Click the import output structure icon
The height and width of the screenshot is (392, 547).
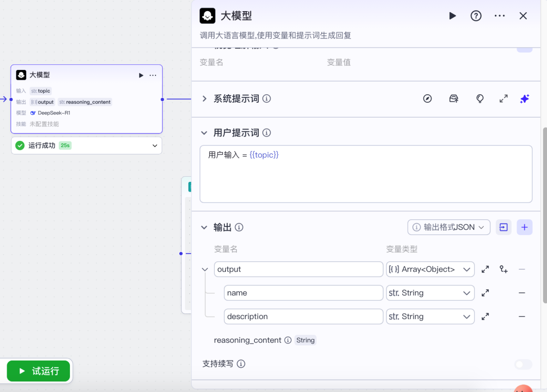click(503, 227)
